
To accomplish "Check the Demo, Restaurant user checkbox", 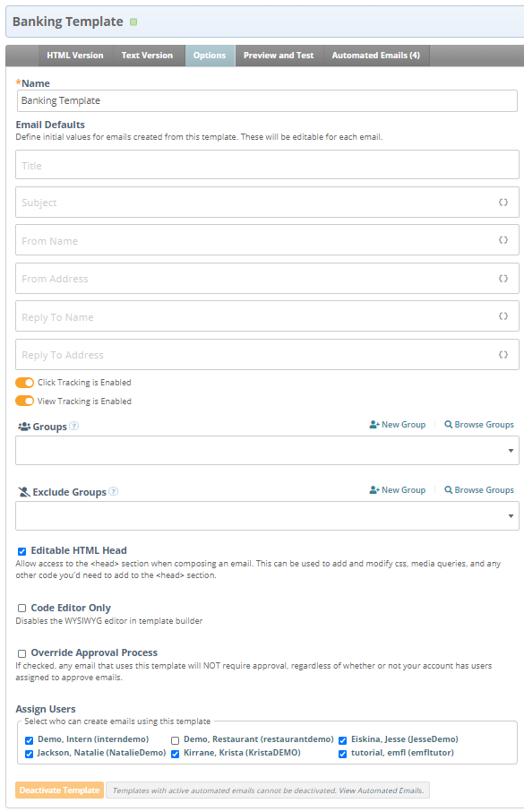I will click(175, 740).
